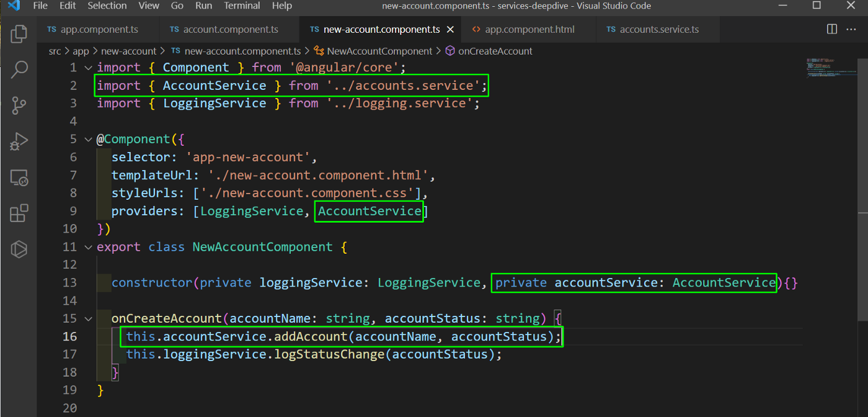Click 'app-new-account' selector string
Viewport: 868px width, 417px height.
point(248,157)
